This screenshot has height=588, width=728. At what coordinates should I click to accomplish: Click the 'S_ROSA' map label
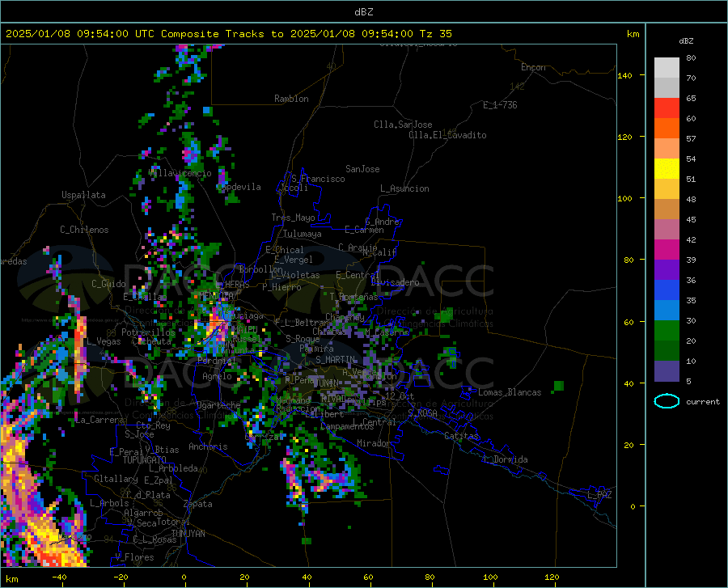(422, 412)
